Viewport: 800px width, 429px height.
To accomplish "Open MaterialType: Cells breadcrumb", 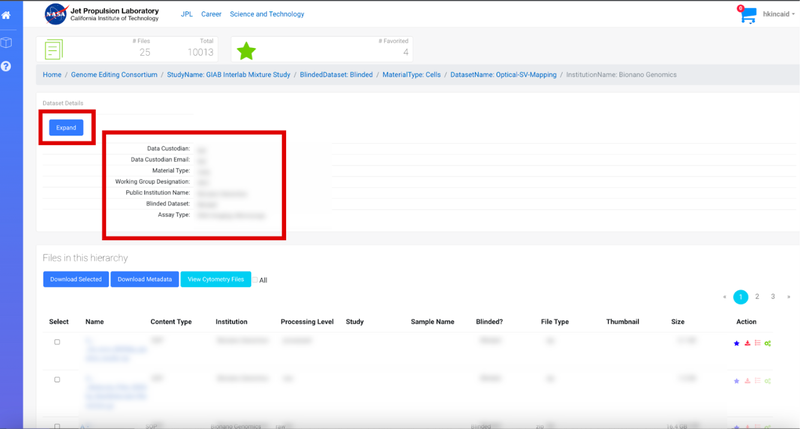I will pos(412,74).
